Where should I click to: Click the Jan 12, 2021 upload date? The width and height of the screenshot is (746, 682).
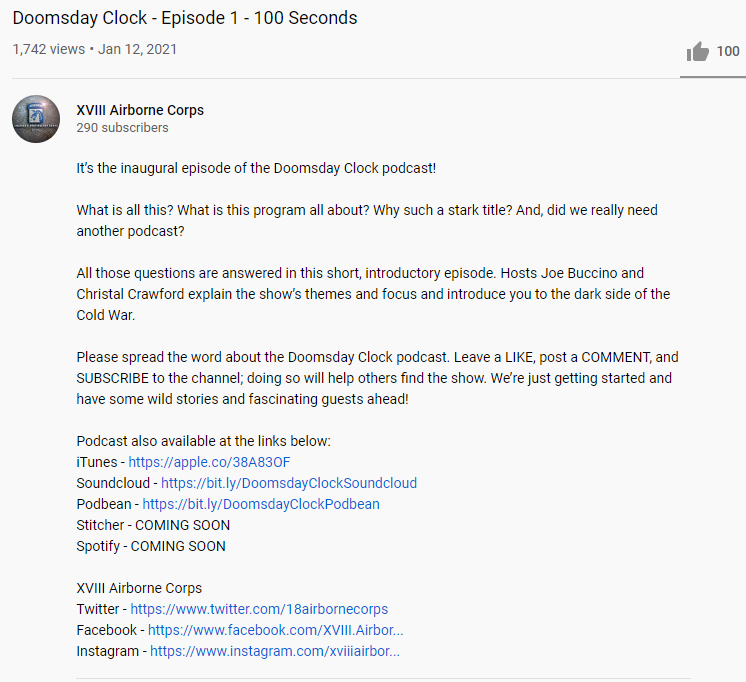(x=137, y=49)
